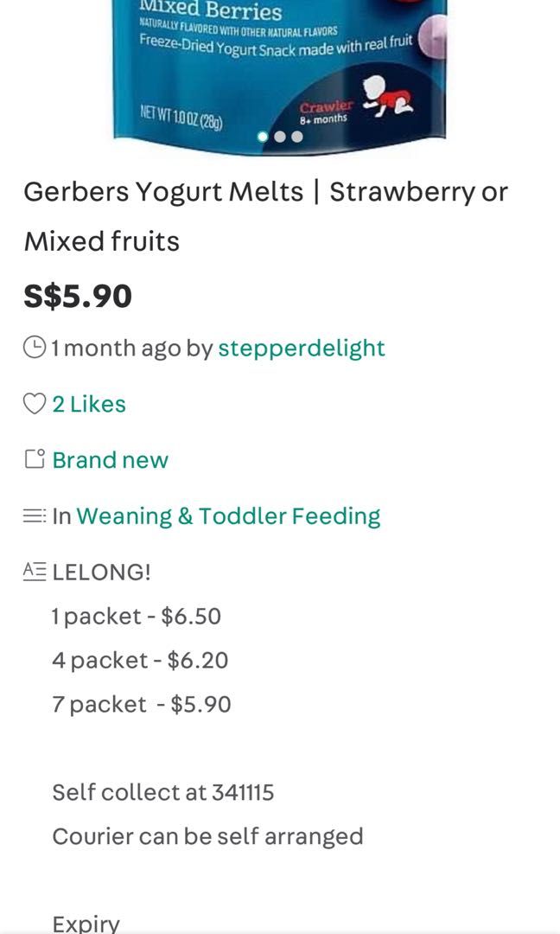The image size is (560, 934).
Task: View the 2 Likes on this listing
Action: coord(88,403)
